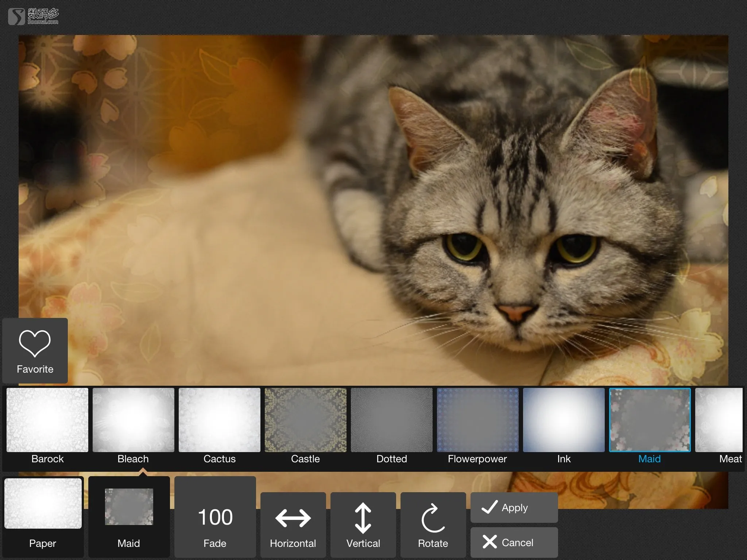The width and height of the screenshot is (747, 560).
Task: Select the Barock overlay thumbnail
Action: (47, 420)
